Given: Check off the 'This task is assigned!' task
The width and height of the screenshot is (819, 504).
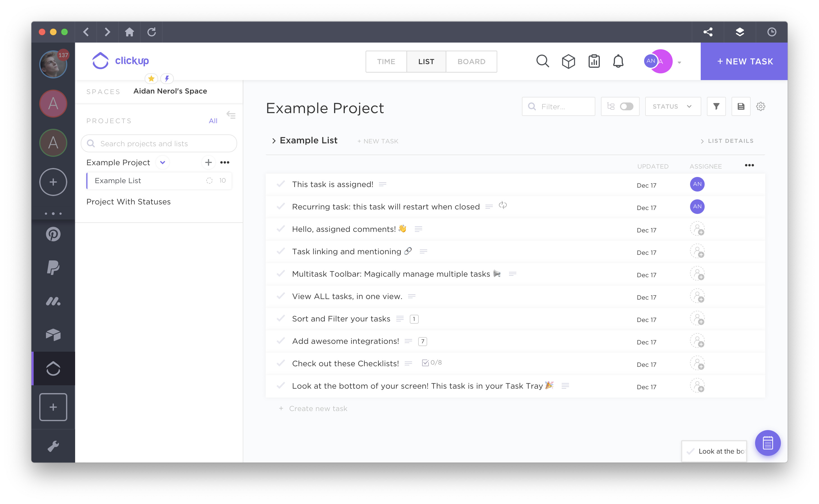Looking at the screenshot, I should tap(280, 184).
